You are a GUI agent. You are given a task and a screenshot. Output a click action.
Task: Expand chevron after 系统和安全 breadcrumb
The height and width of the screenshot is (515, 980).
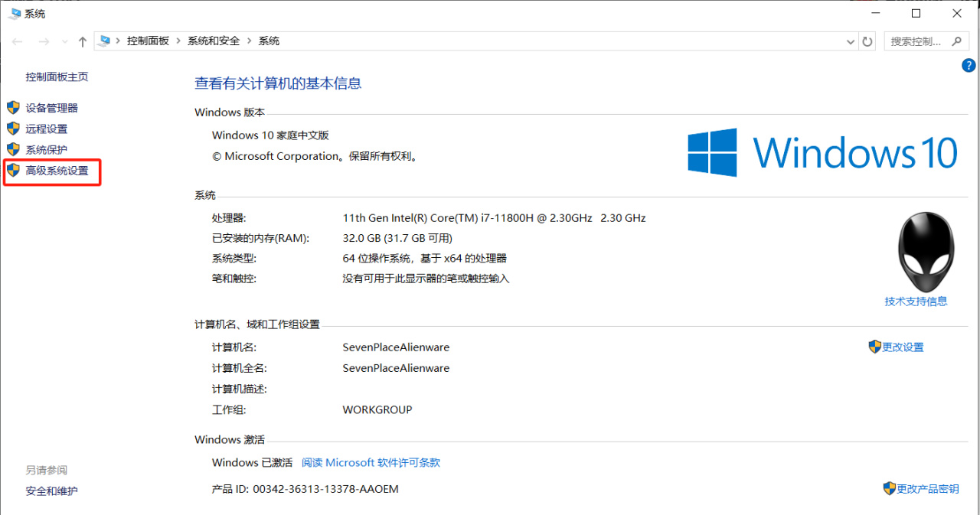[x=249, y=41]
